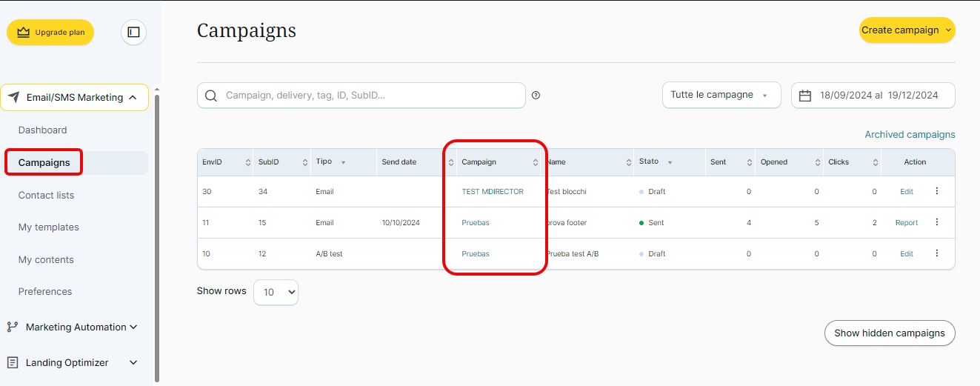This screenshot has width=980, height=386.
Task: Open the Tutte le campagne dropdown
Action: click(721, 96)
